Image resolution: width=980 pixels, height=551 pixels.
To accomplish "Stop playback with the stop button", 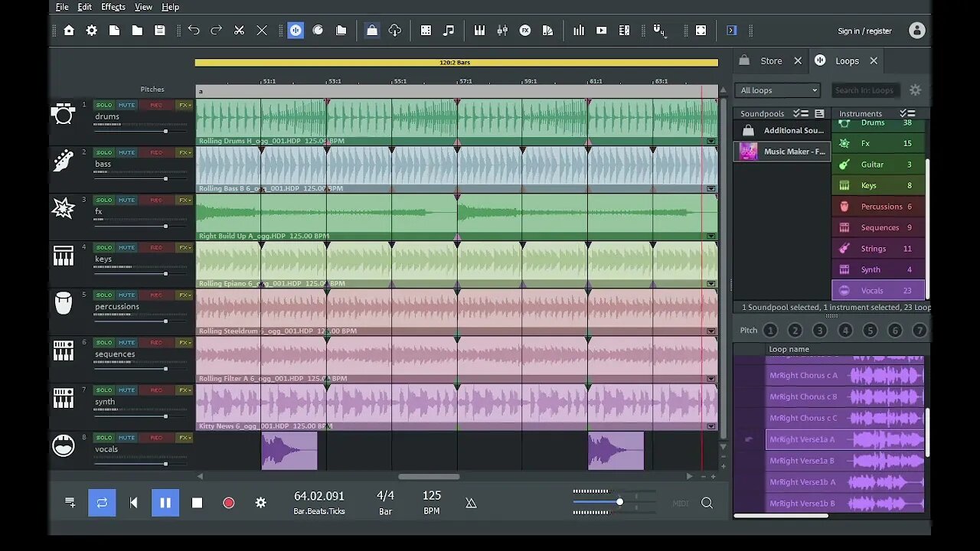I will click(x=197, y=503).
